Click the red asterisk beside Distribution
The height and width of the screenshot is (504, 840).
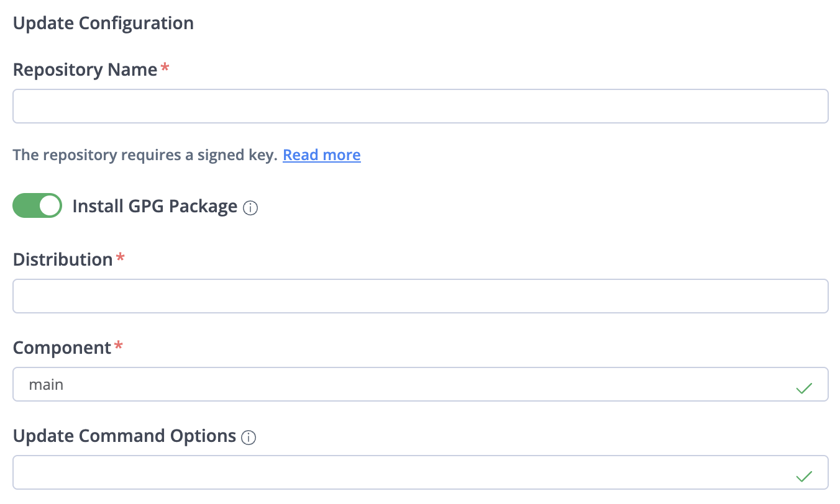[121, 258]
